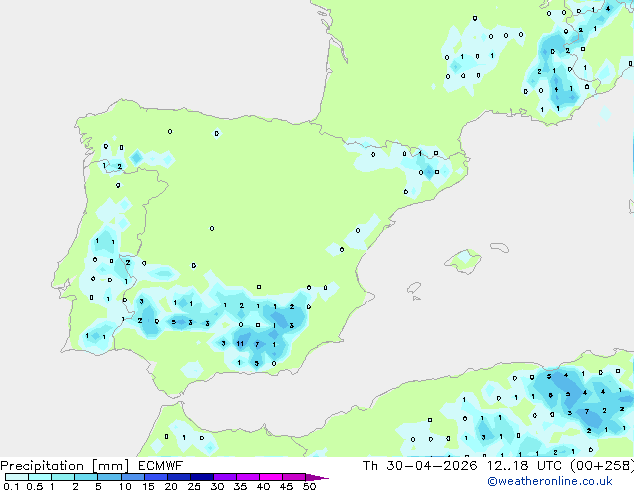
Task: Click the '40' legend scale label
Action: tap(263, 486)
